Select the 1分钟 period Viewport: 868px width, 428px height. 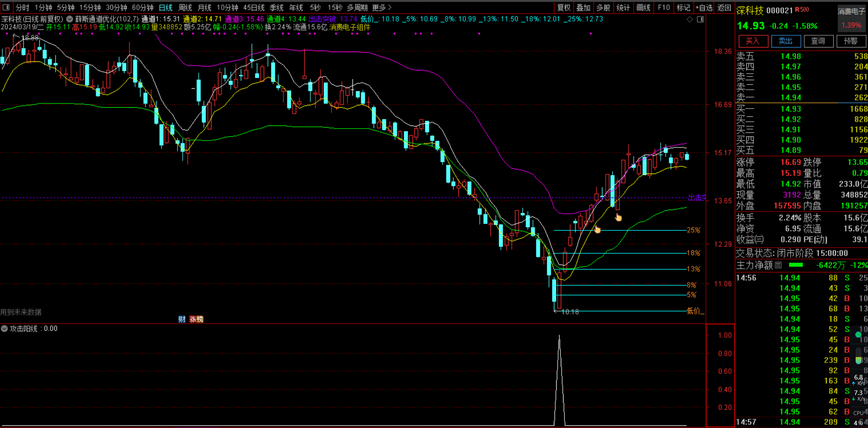coord(43,7)
